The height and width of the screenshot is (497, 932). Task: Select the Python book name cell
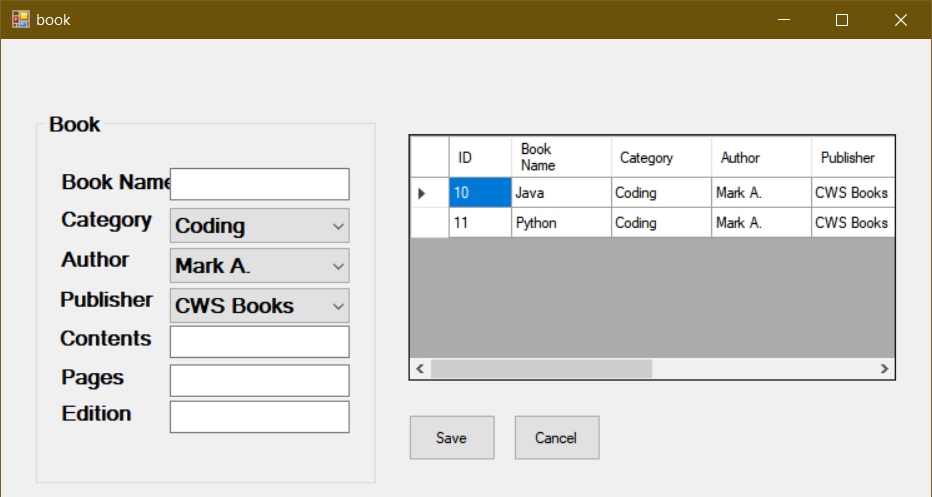(561, 223)
